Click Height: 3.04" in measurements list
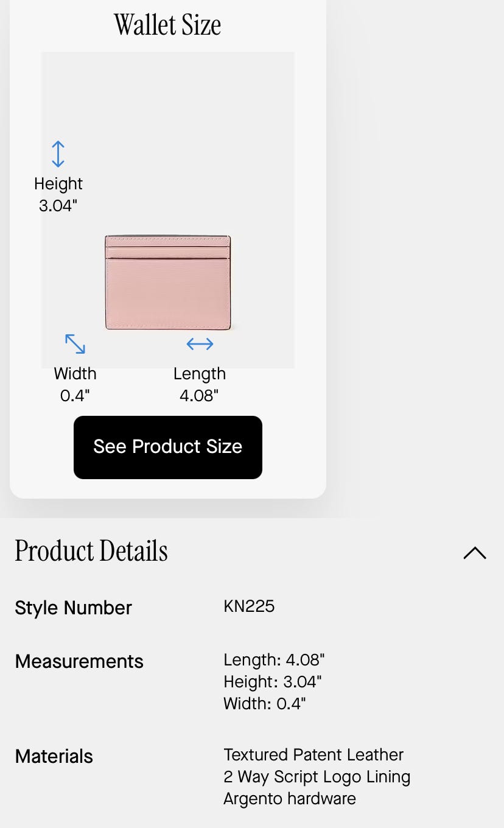 point(272,682)
